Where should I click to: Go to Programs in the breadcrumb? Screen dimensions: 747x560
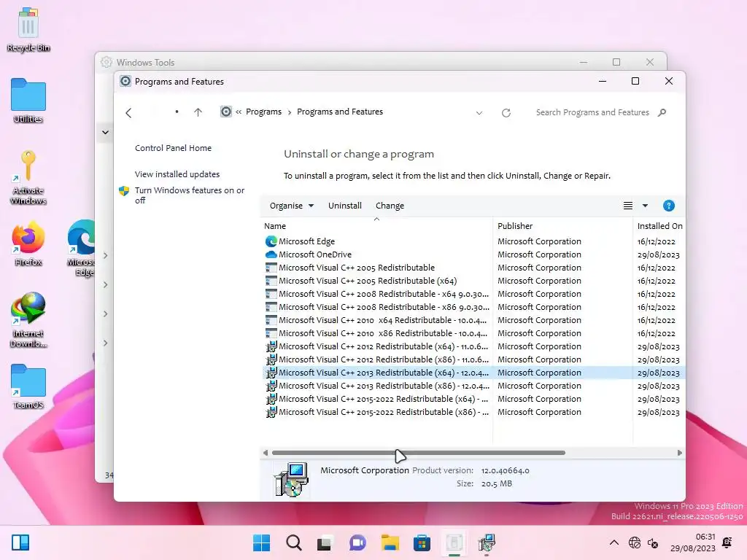pos(263,112)
